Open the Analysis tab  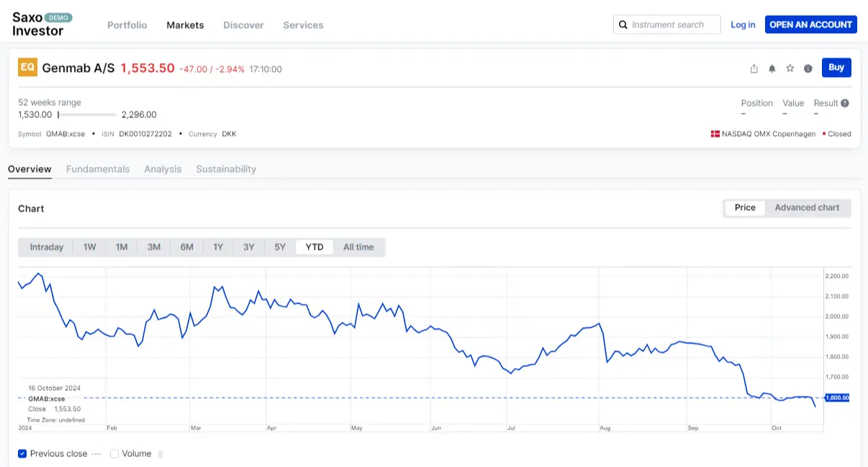[163, 169]
